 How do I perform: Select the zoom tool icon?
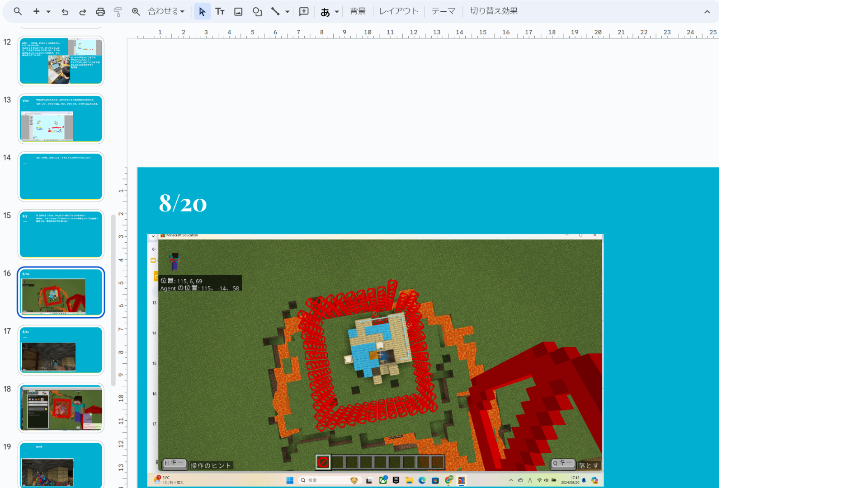136,12
